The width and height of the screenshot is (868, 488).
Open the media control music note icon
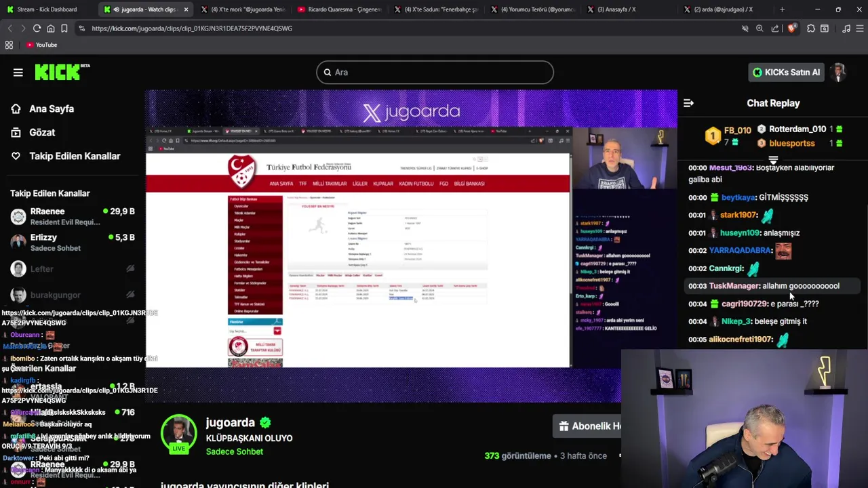pos(846,28)
